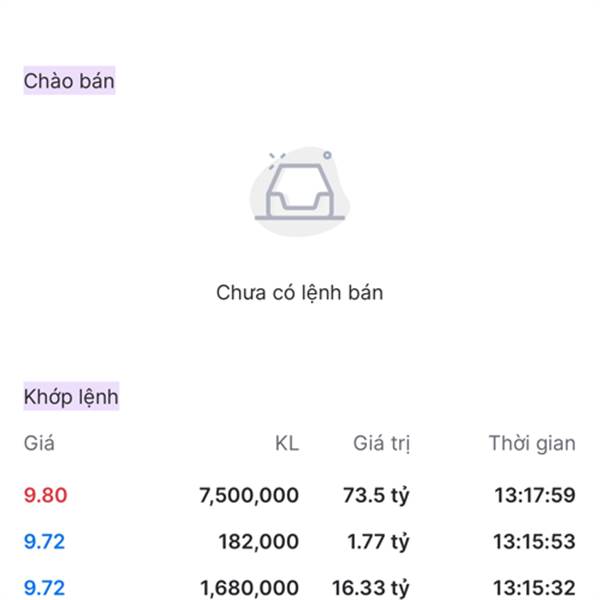The height and width of the screenshot is (600, 600).
Task: Select the red 9.80 price
Action: point(46,495)
